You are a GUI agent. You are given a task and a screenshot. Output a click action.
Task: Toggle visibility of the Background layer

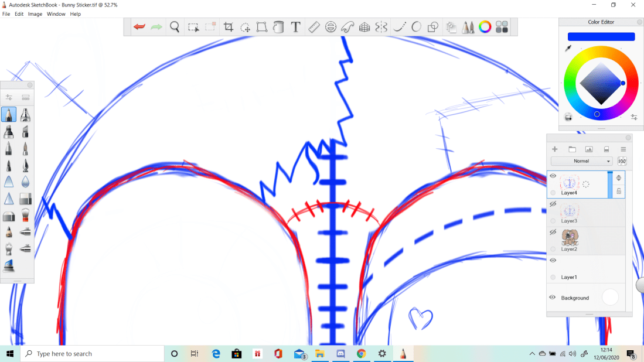(551, 297)
